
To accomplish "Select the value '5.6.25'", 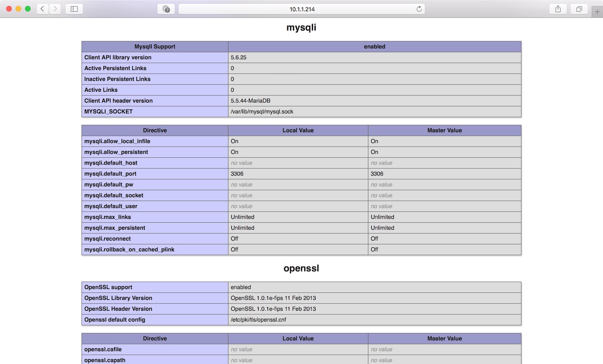I will [238, 57].
